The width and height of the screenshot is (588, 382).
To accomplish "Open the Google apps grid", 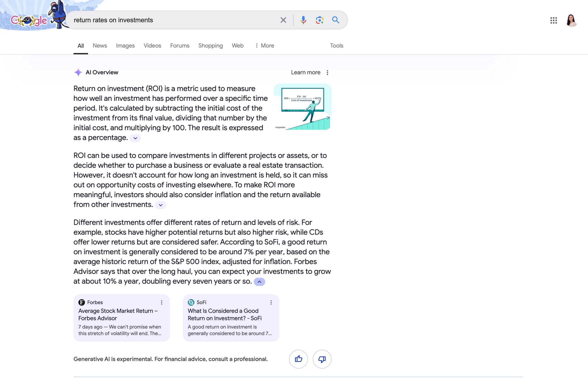I will [553, 20].
